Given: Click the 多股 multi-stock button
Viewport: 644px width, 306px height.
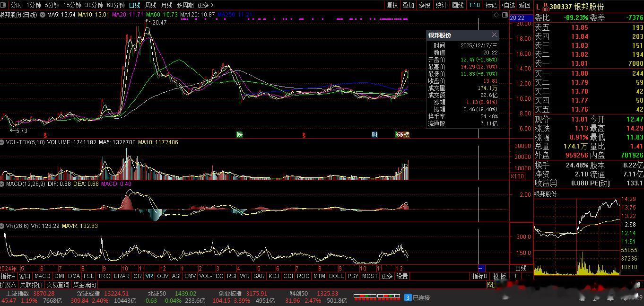Looking at the screenshot, I should 425,5.
